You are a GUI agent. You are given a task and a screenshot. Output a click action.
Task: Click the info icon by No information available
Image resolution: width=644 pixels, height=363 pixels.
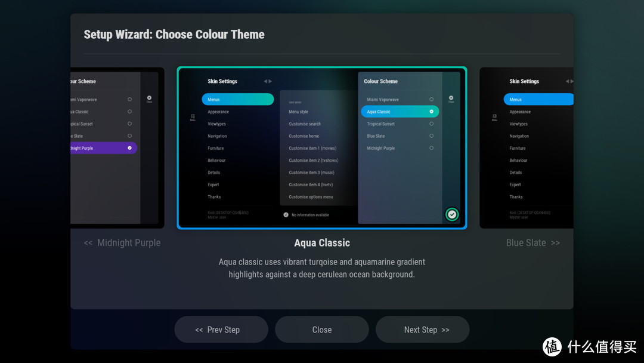pyautogui.click(x=286, y=214)
